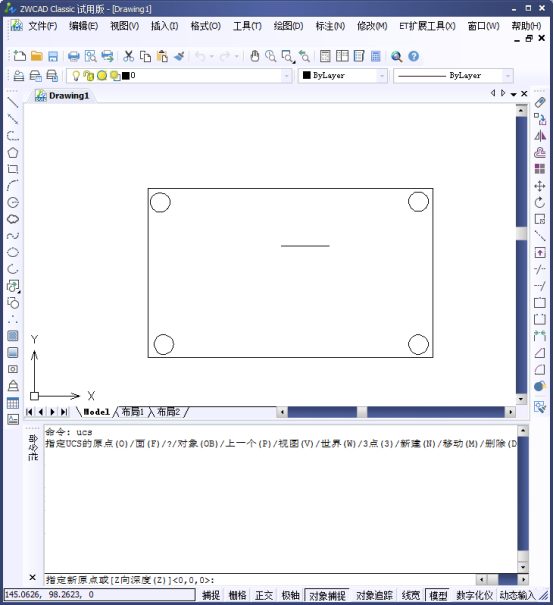Open an existing drawing file
Image resolution: width=554 pixels, height=605 pixels.
(x=36, y=56)
